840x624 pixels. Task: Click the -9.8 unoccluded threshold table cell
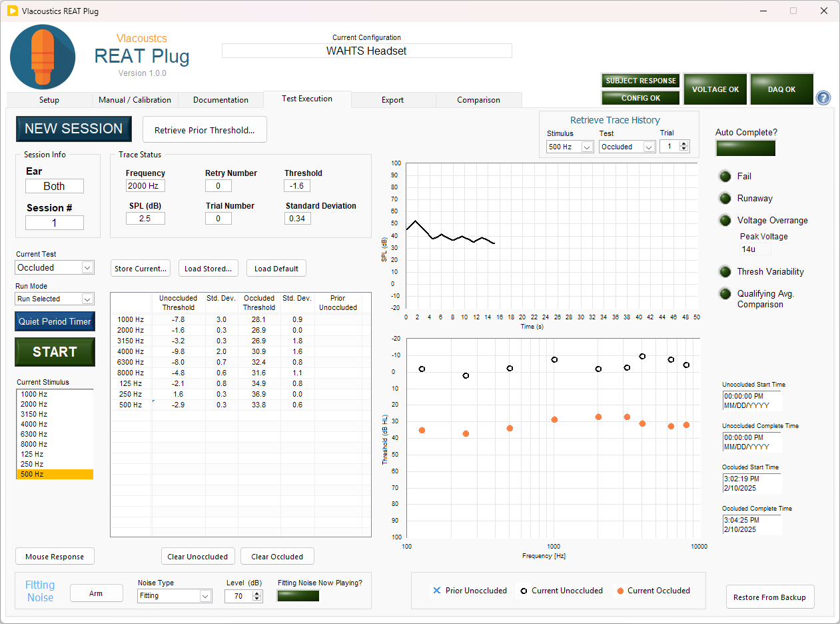click(179, 351)
